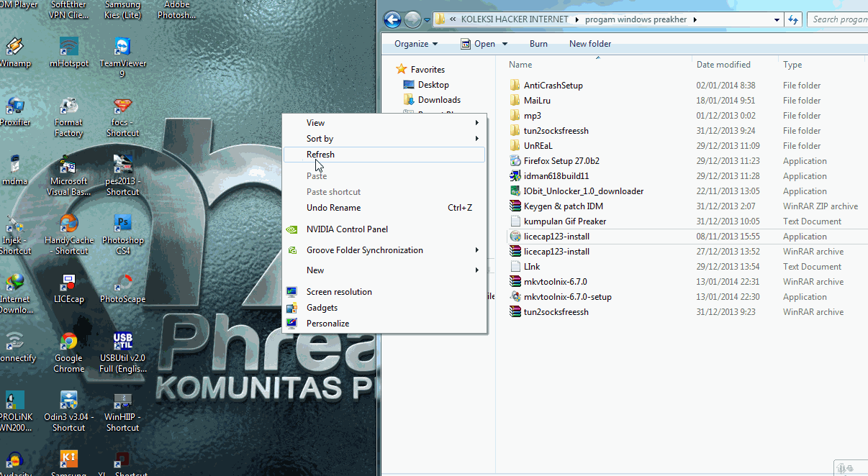Select the Internet Download Manager desktop icon

tap(14, 293)
